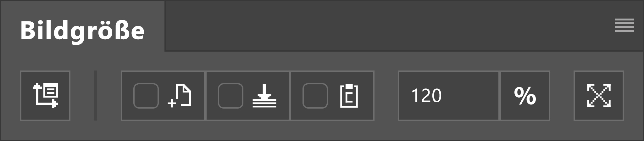Open the panel hamburger menu
The image size is (644, 141).
pos(624,25)
